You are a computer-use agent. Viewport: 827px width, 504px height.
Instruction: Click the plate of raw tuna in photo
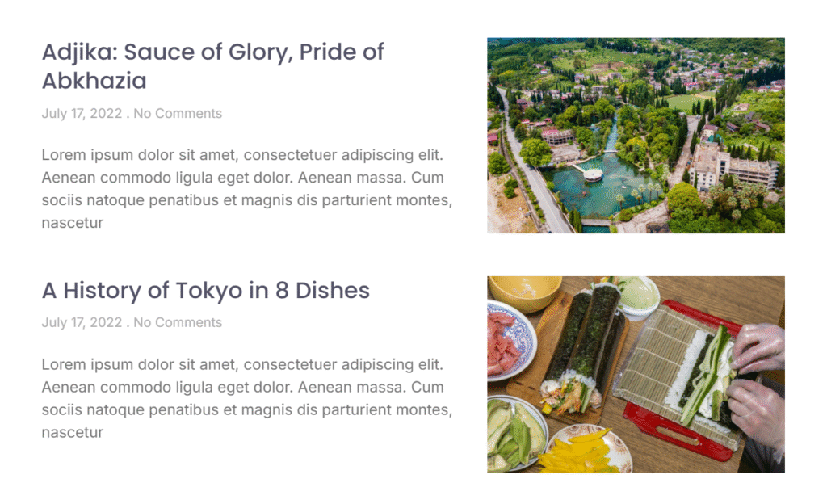[509, 339]
